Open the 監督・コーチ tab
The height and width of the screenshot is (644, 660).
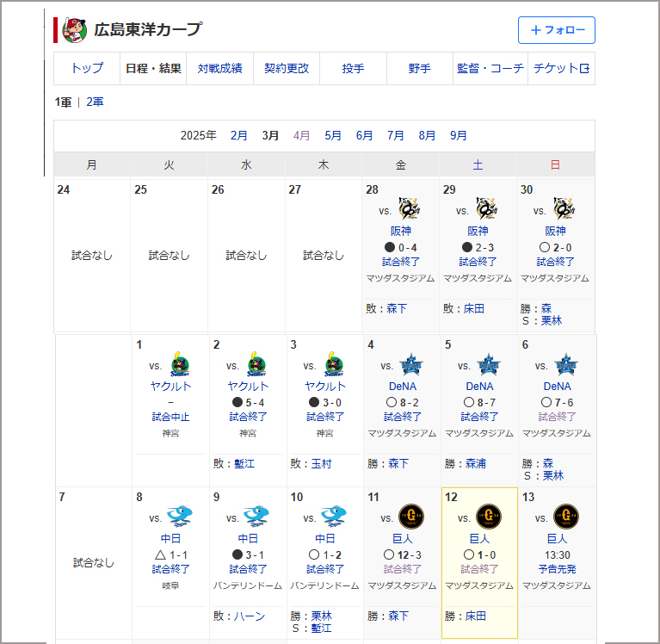tap(490, 68)
